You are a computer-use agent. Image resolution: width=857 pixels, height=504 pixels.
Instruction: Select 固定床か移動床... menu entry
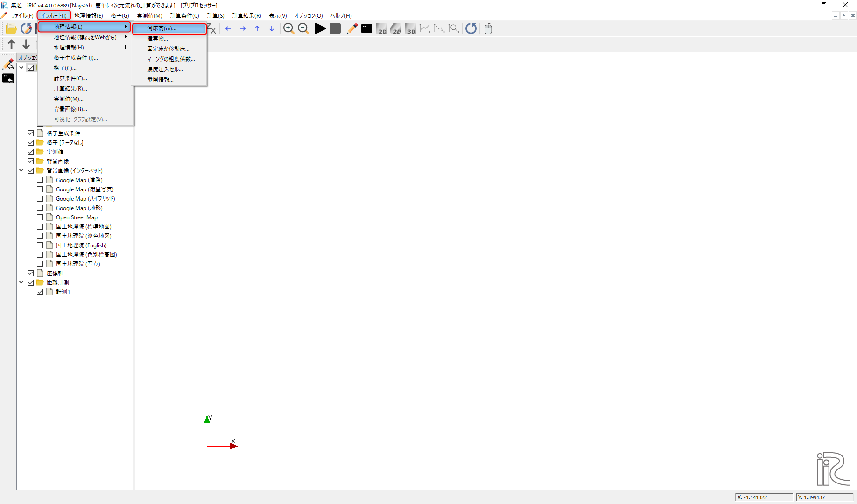pyautogui.click(x=169, y=49)
